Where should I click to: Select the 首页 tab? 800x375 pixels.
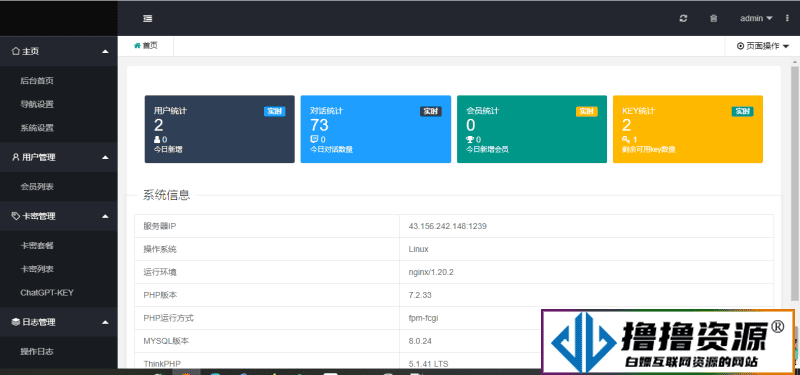point(145,45)
